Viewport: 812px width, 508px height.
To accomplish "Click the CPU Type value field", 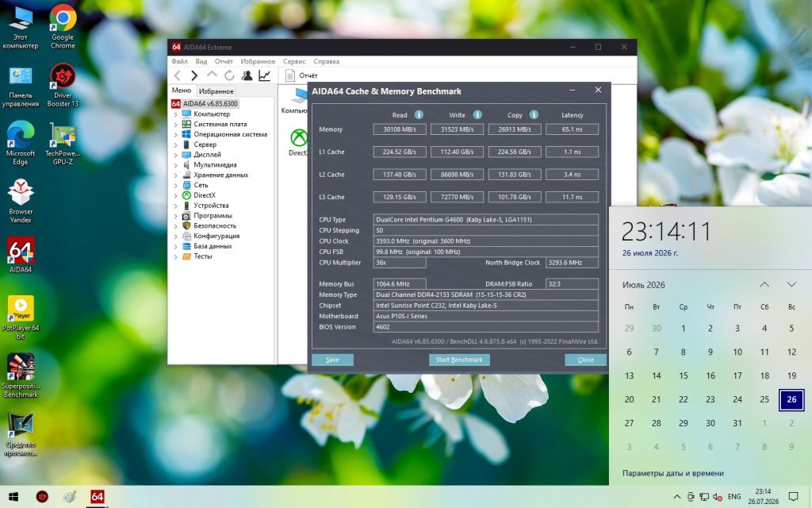I will coord(486,220).
